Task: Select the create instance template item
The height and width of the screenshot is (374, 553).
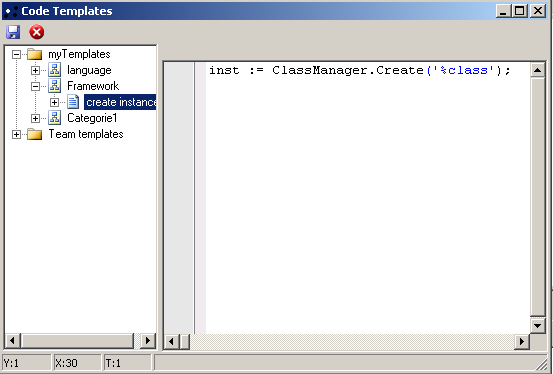Action: (120, 102)
